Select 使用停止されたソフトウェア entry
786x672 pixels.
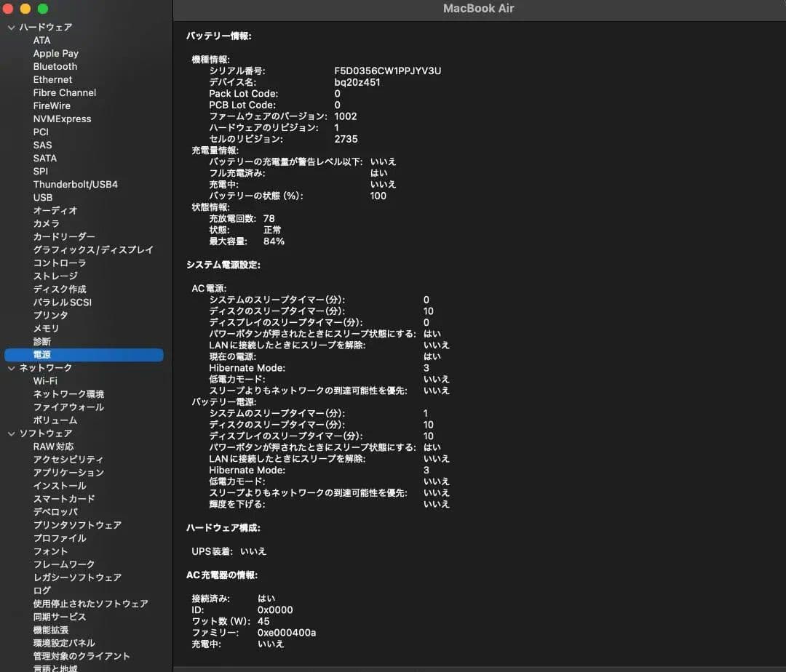pos(90,604)
